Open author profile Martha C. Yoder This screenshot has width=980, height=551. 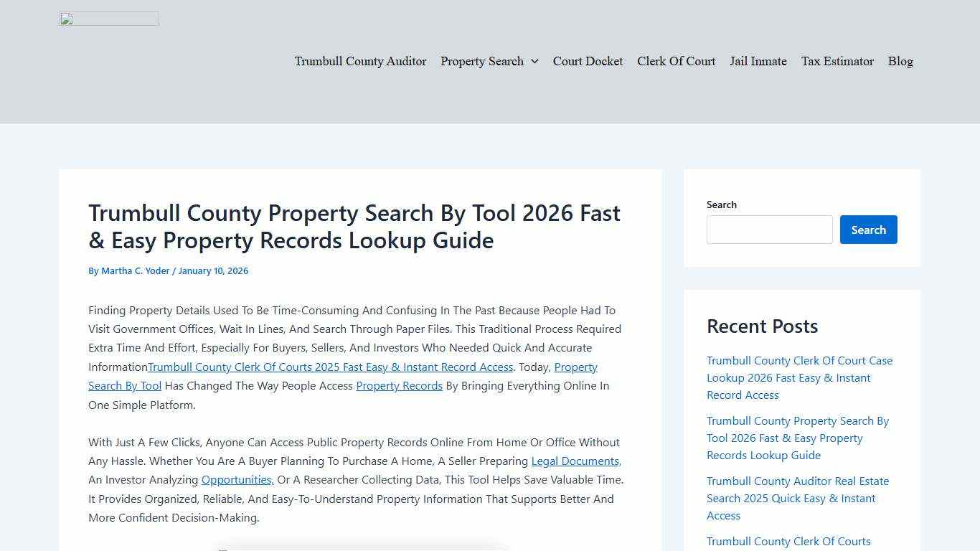[136, 270]
